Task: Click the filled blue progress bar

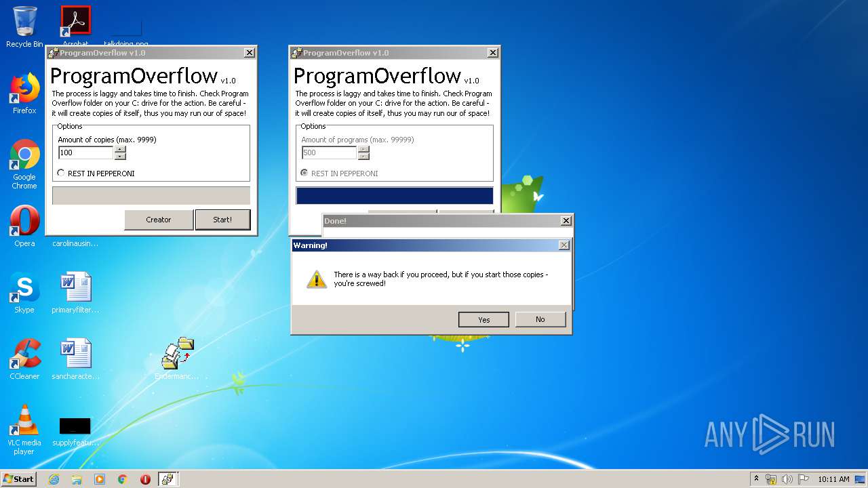Action: tap(395, 196)
